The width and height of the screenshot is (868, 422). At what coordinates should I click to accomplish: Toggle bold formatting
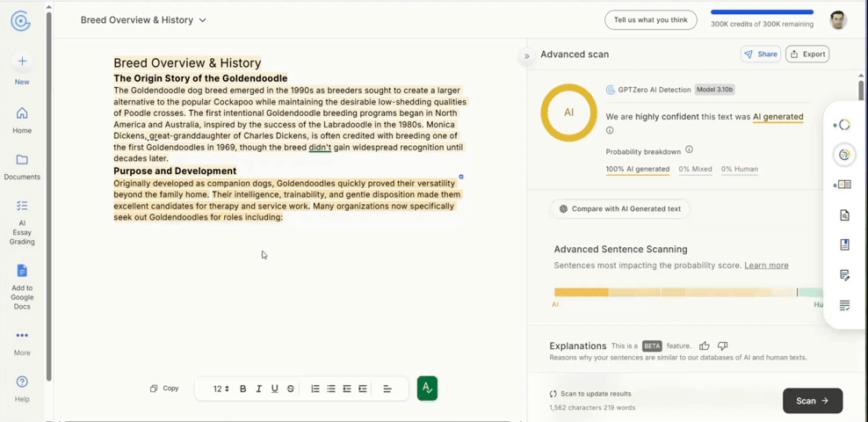coord(242,389)
